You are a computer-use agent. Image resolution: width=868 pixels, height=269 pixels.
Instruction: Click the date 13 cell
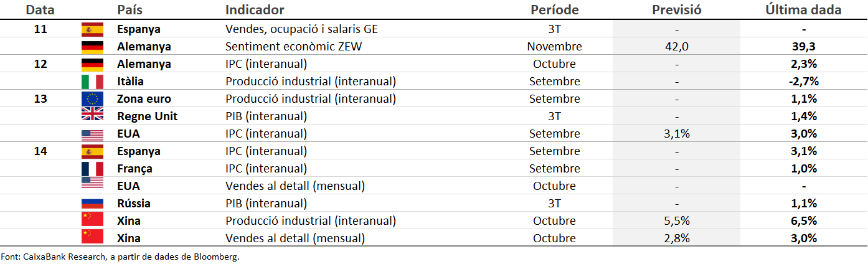(x=40, y=99)
